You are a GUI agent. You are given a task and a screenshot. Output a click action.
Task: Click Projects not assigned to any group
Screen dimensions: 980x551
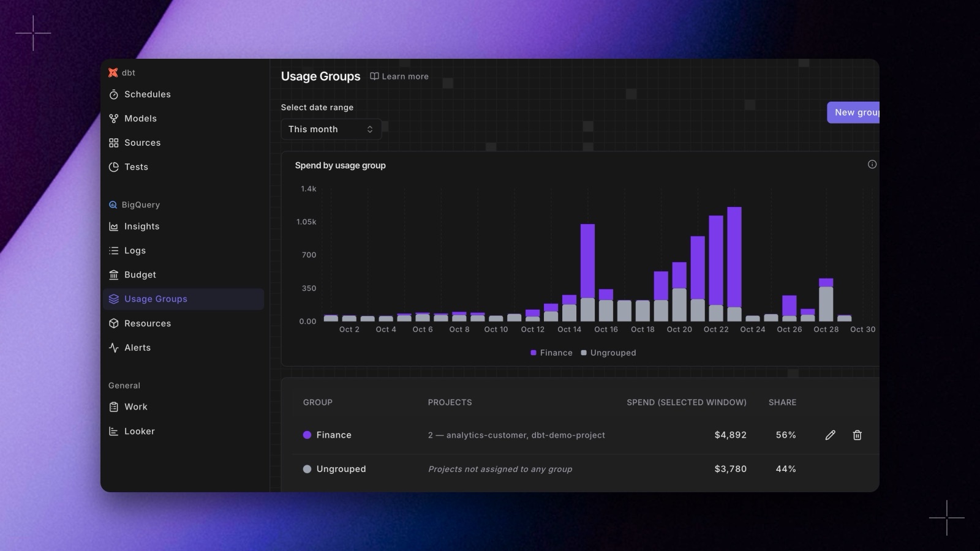[x=500, y=469]
